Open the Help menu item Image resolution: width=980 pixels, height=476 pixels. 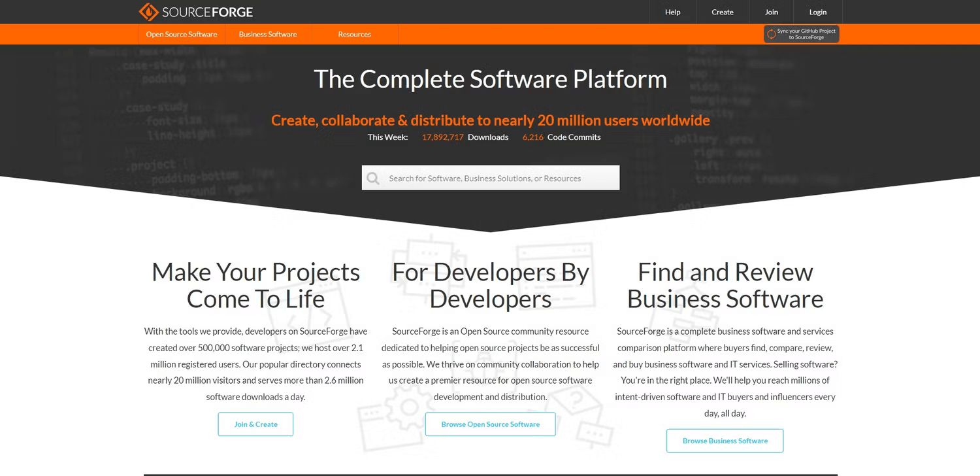point(672,12)
